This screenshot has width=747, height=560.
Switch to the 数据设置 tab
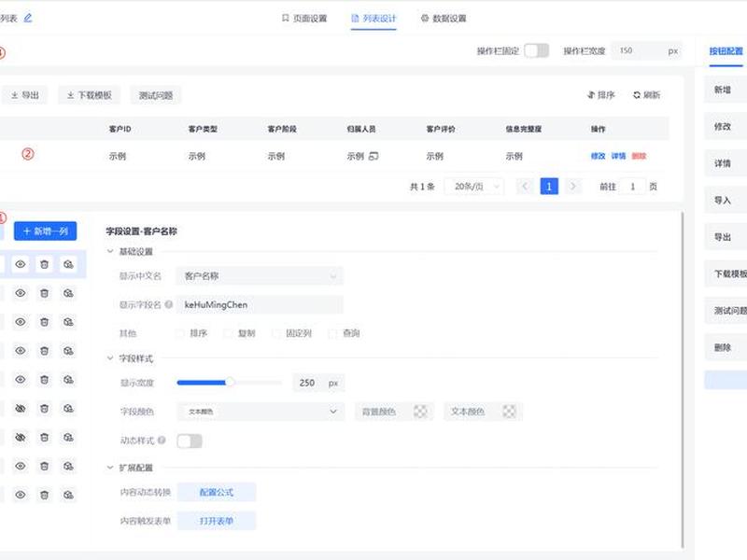tap(444, 18)
